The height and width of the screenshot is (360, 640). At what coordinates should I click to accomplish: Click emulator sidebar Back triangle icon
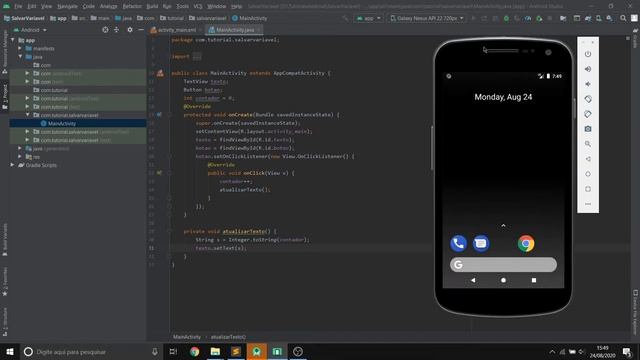click(588, 159)
